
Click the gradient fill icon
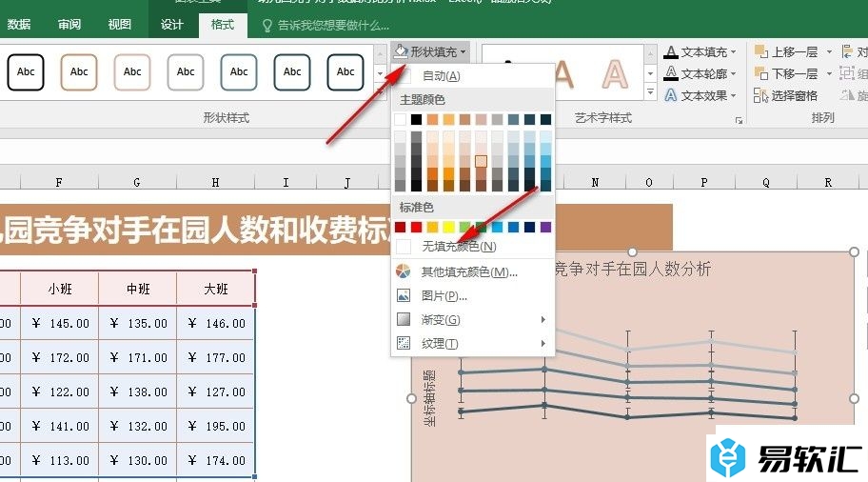[404, 320]
